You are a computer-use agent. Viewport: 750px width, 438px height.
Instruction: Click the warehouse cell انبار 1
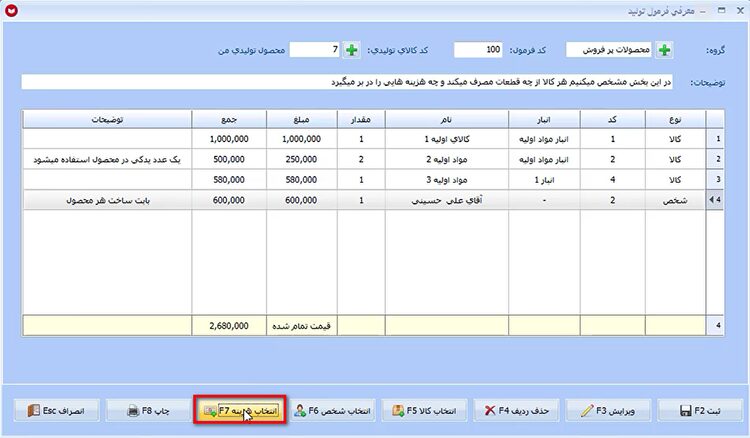[544, 180]
